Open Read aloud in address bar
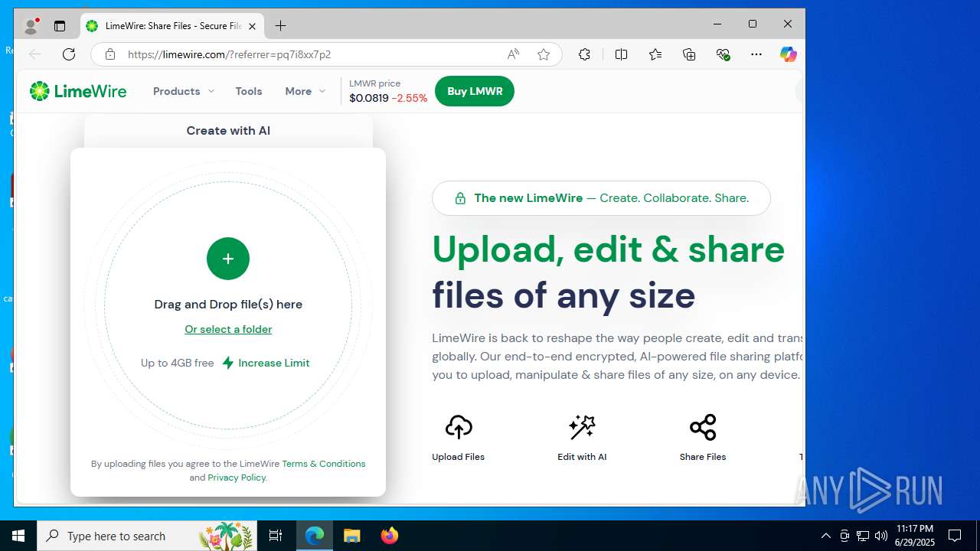This screenshot has width=980, height=551. tap(513, 54)
